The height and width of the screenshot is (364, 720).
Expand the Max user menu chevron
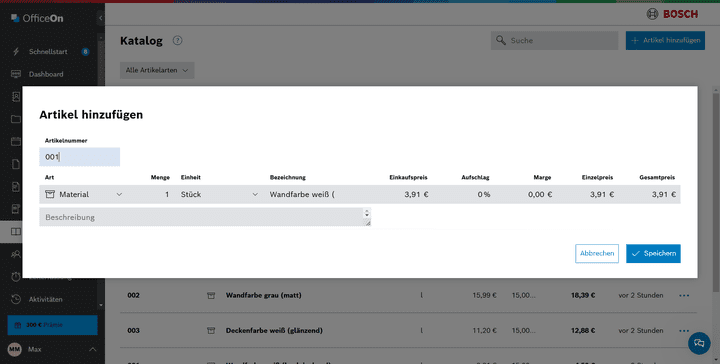coord(92,349)
